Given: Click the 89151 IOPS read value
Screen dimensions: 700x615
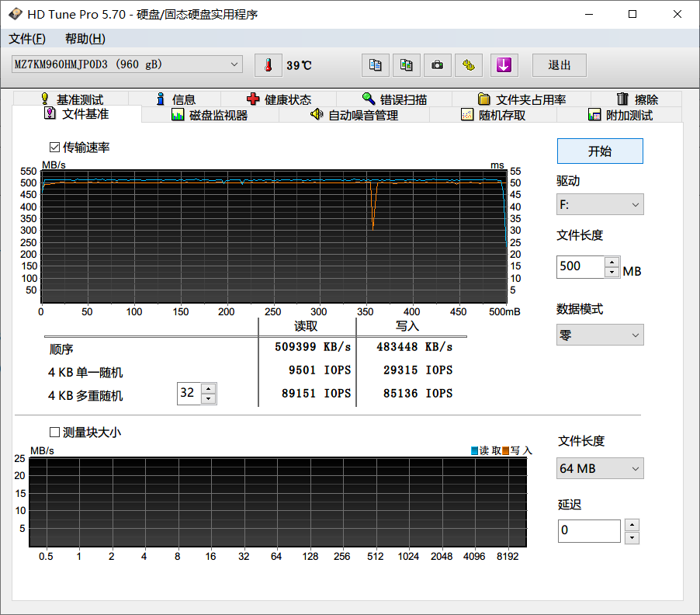Looking at the screenshot, I should 316,394.
